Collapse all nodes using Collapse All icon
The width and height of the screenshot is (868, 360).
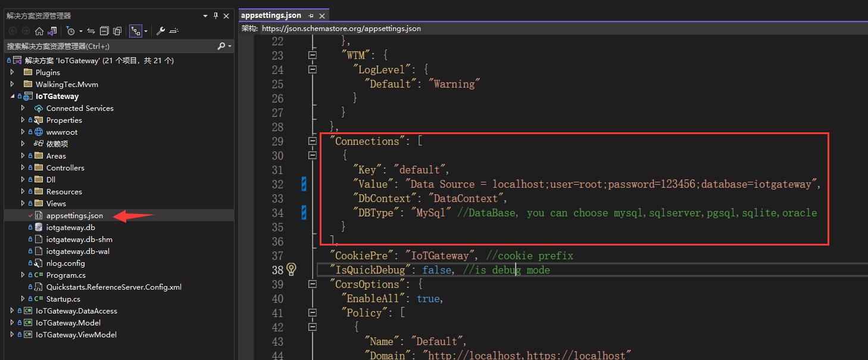click(x=104, y=31)
